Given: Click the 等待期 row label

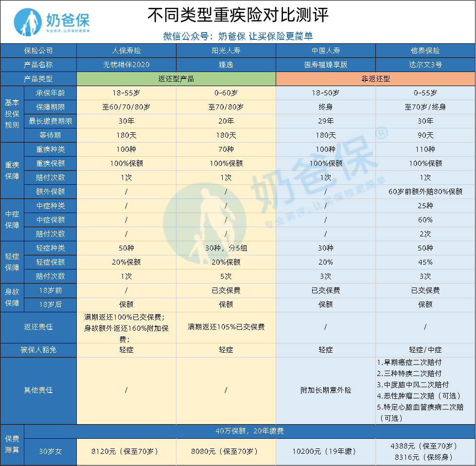Looking at the screenshot, I should (51, 135).
